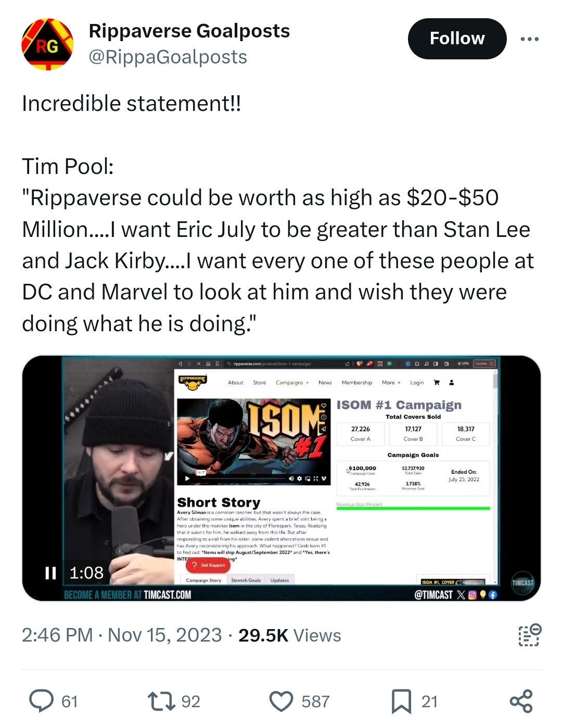Open the share icon
The height and width of the screenshot is (728, 562).
[x=521, y=701]
